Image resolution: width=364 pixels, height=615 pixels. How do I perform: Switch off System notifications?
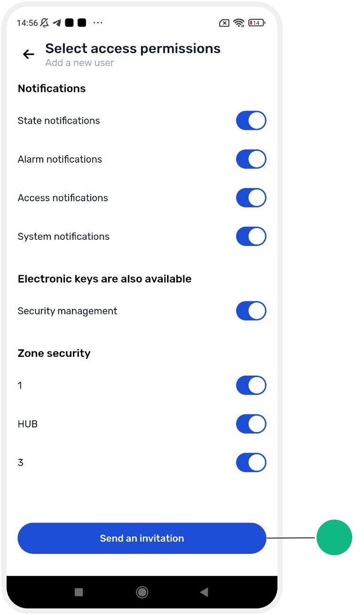pos(251,236)
